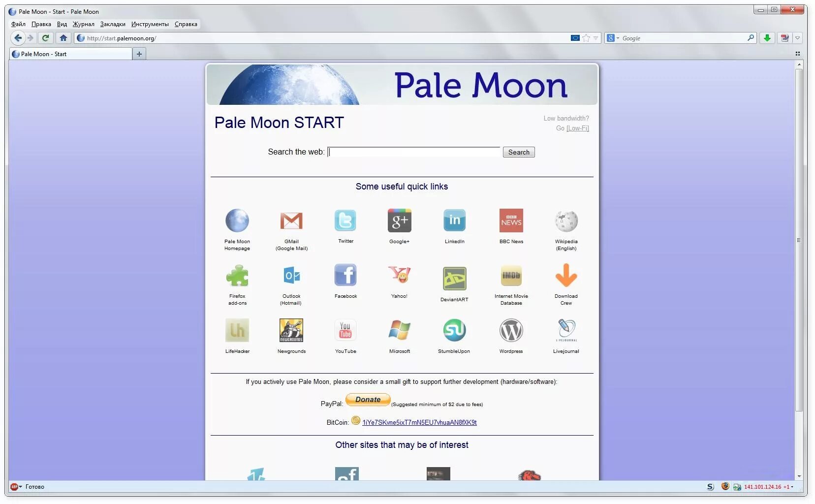
Task: Open the Google+ quick link icon
Action: 399,220
